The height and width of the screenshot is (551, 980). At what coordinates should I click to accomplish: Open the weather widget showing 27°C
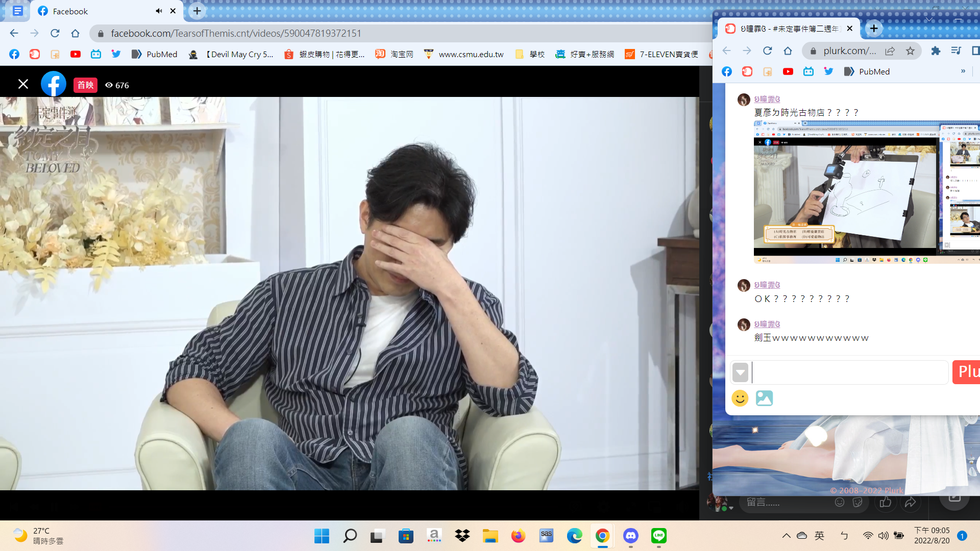pyautogui.click(x=38, y=536)
